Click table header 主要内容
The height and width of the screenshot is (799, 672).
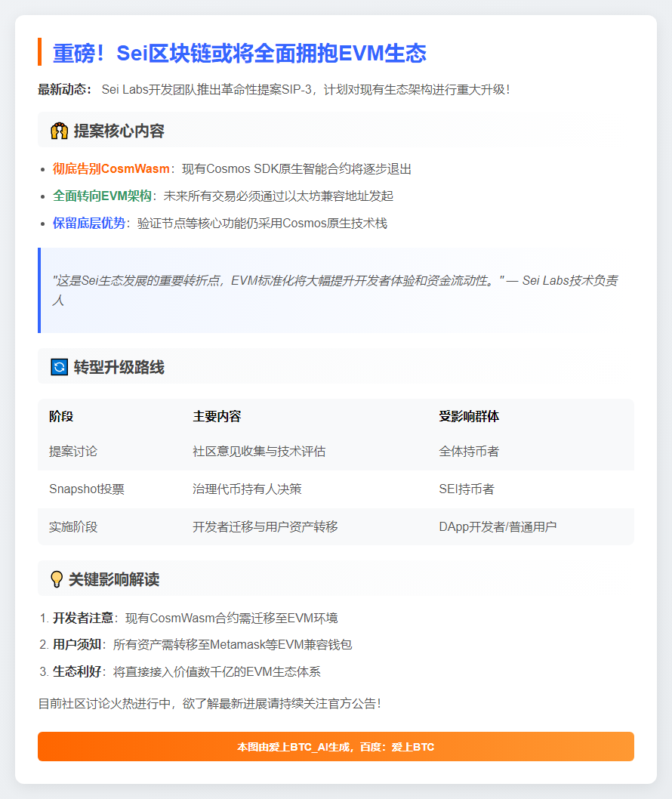tap(217, 416)
